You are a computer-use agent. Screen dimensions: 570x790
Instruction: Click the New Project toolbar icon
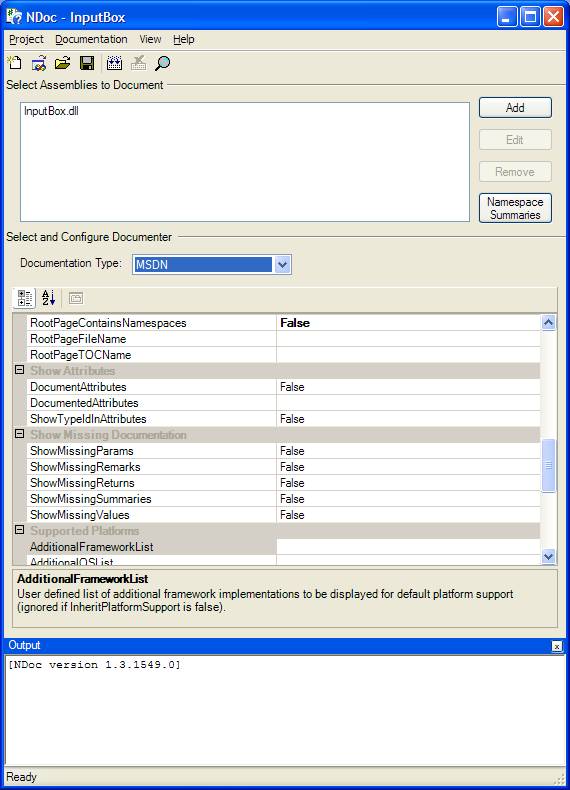[15, 63]
